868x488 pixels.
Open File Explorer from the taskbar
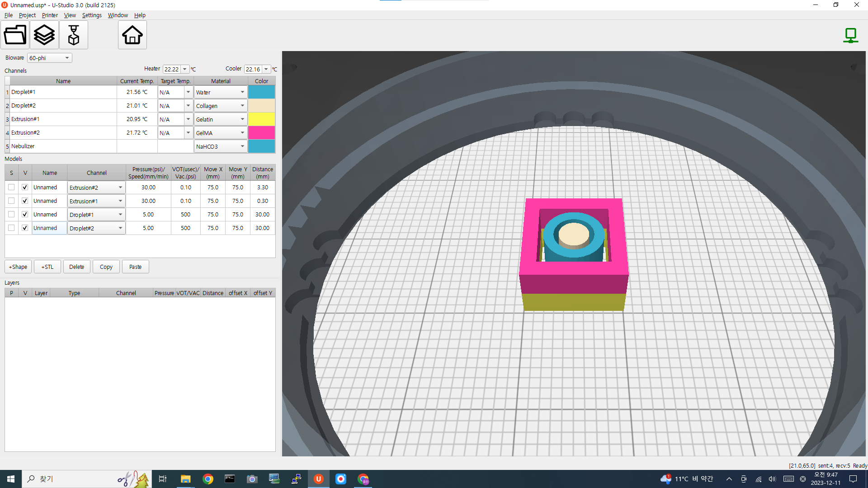pyautogui.click(x=186, y=479)
